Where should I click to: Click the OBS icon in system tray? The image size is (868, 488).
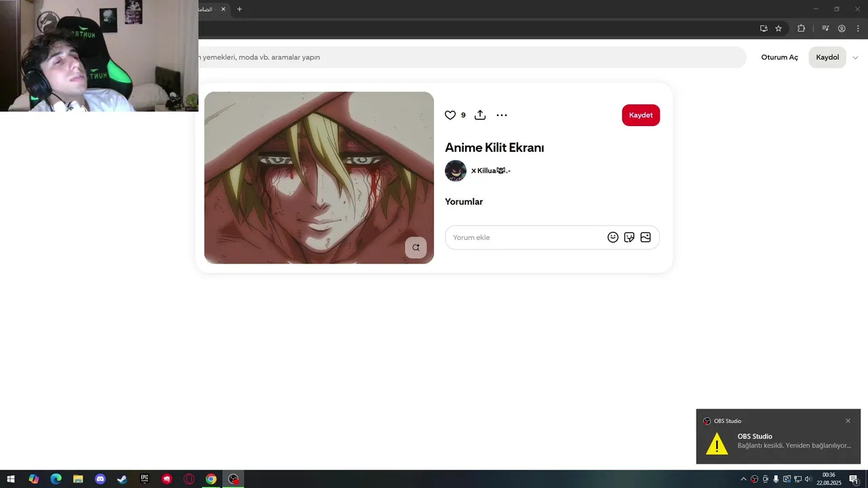tap(754, 479)
